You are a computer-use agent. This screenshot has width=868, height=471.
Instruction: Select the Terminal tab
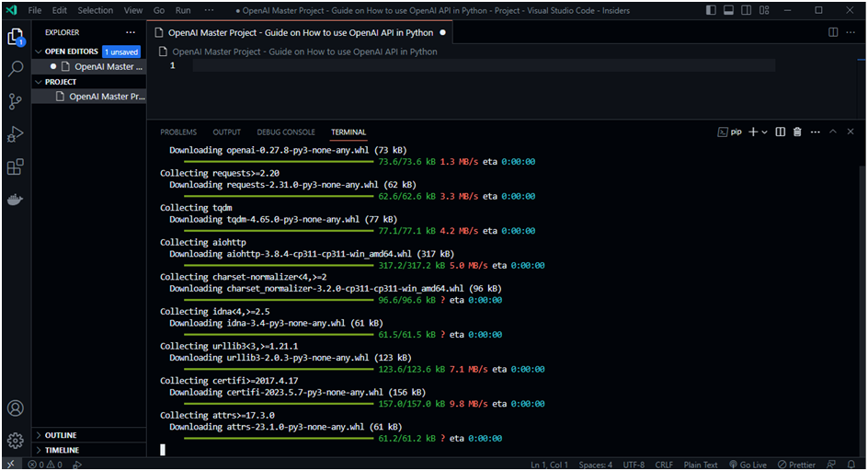coord(348,132)
